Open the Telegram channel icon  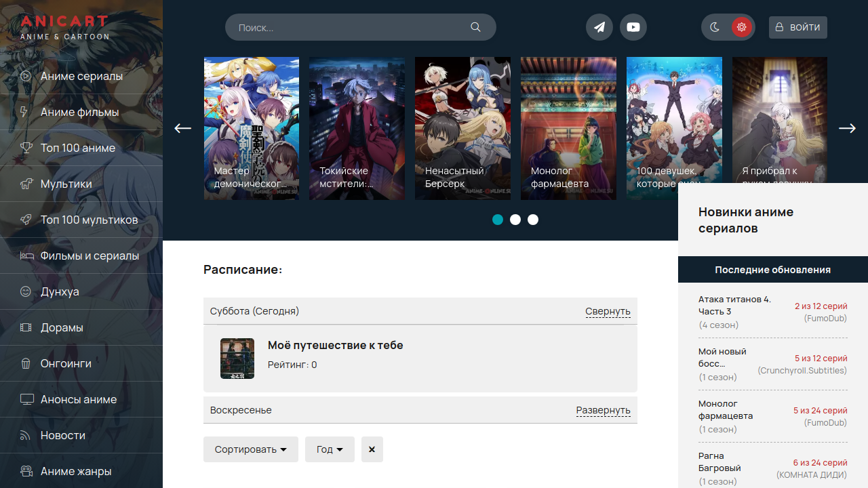pyautogui.click(x=599, y=27)
